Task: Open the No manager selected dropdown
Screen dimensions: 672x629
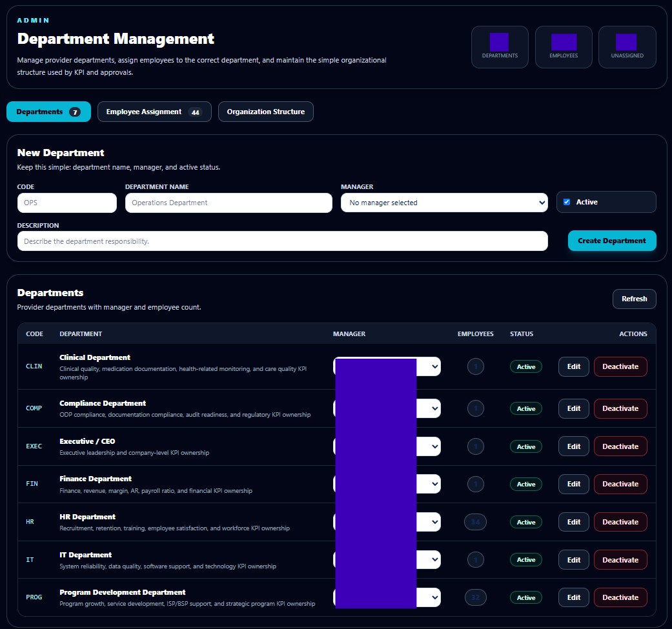Action: click(x=444, y=203)
